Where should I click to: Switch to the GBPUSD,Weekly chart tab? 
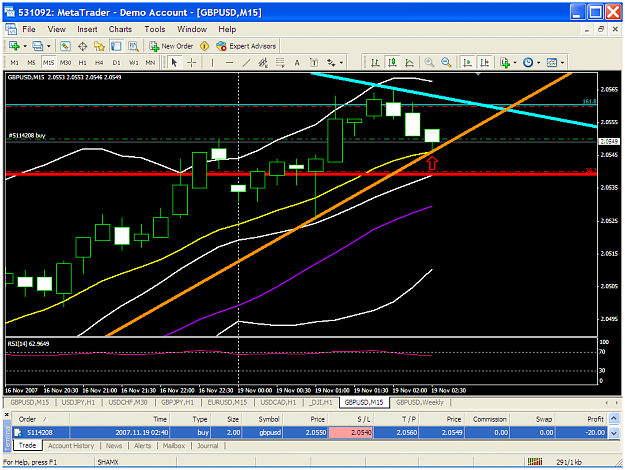pos(420,403)
